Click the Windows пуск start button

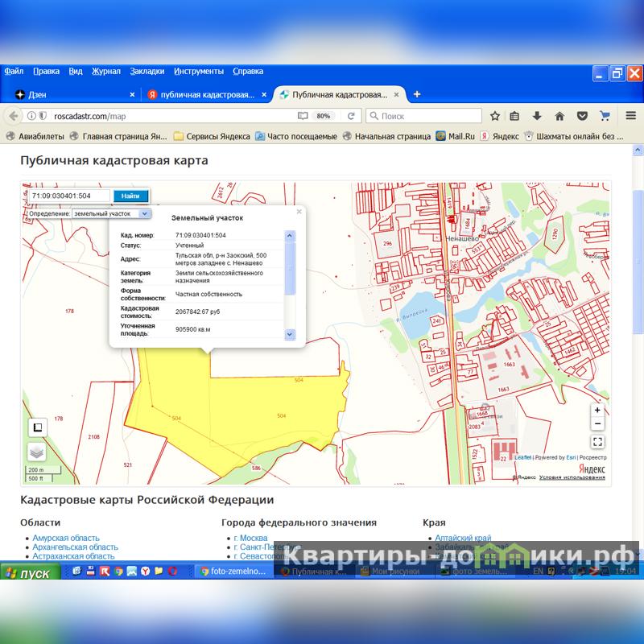(x=29, y=573)
